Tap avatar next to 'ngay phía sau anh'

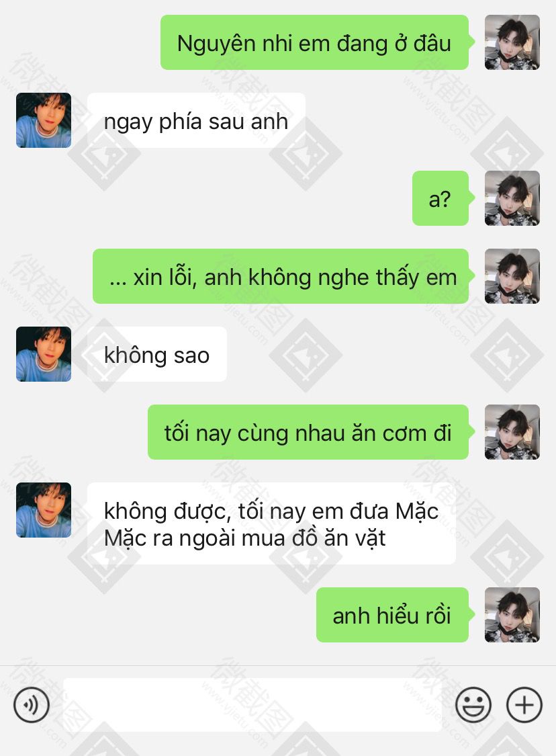click(44, 120)
